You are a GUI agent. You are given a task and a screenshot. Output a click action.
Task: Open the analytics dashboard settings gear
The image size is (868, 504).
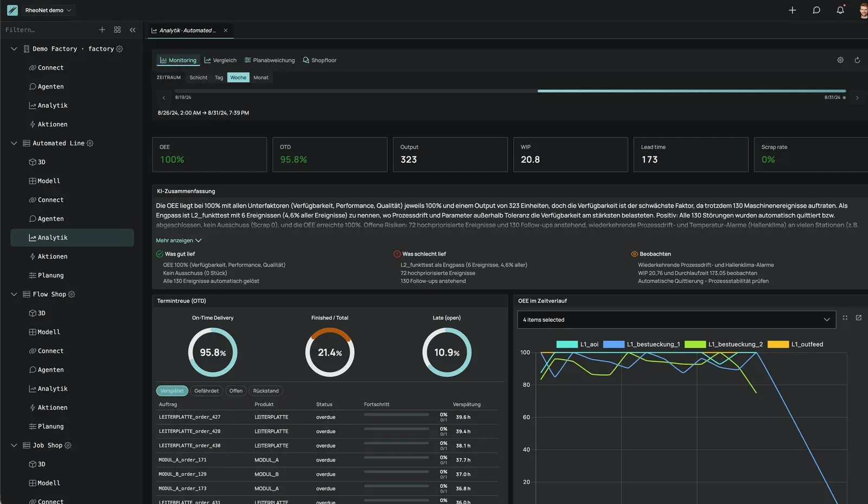tap(840, 60)
